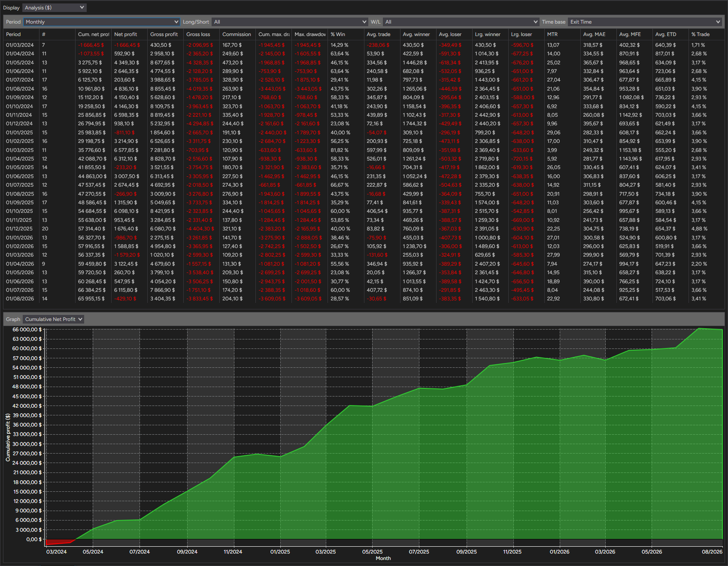Sort by Max. drawdown column header
This screenshot has height=566, width=728.
[310, 34]
